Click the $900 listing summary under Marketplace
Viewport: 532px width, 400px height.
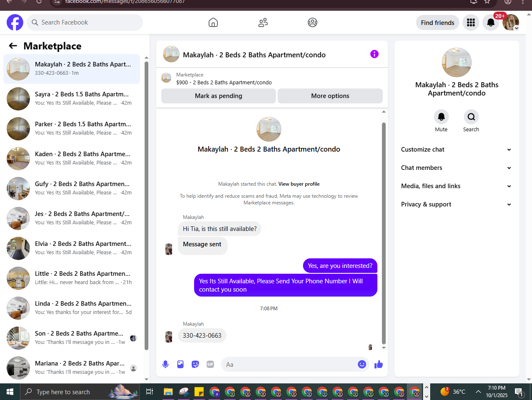point(224,83)
